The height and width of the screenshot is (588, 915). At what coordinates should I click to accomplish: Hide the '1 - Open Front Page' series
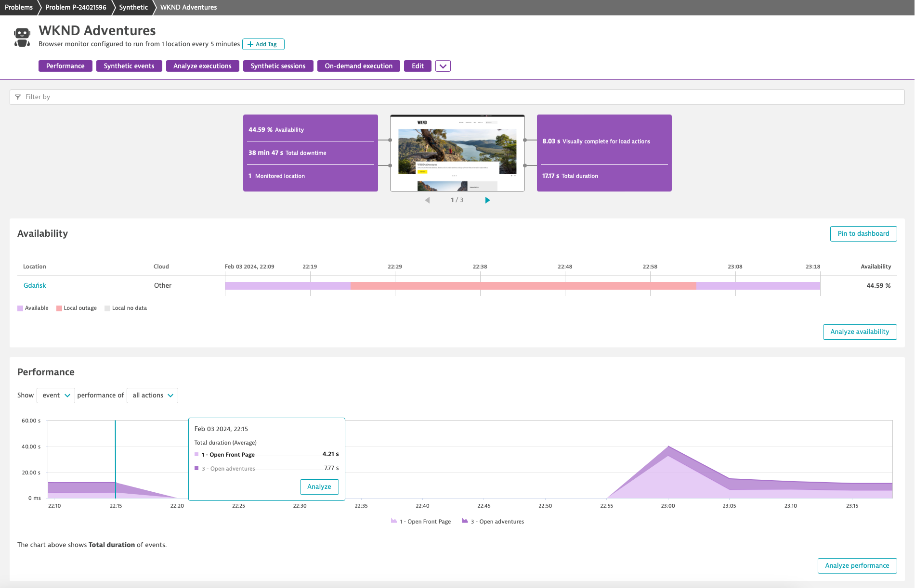click(420, 521)
